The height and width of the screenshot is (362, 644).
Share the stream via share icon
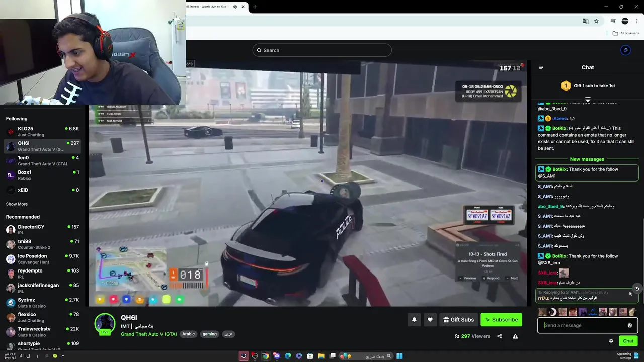(500, 336)
